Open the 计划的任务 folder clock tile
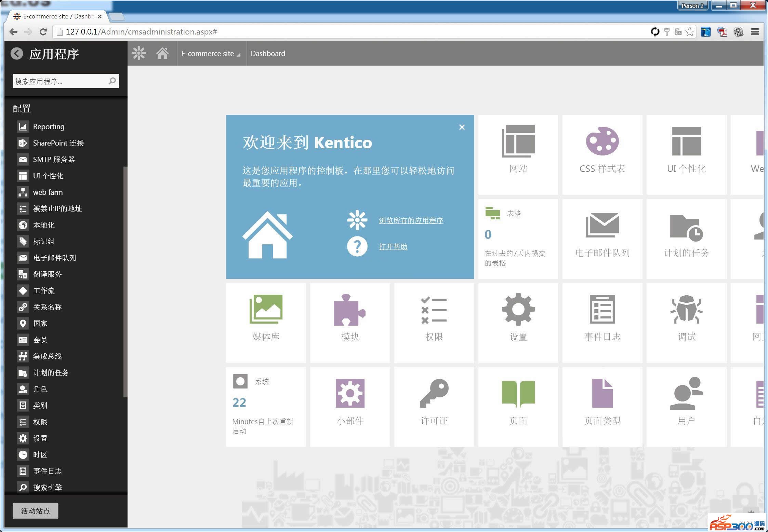Image resolution: width=768 pixels, height=532 pixels. [686, 238]
